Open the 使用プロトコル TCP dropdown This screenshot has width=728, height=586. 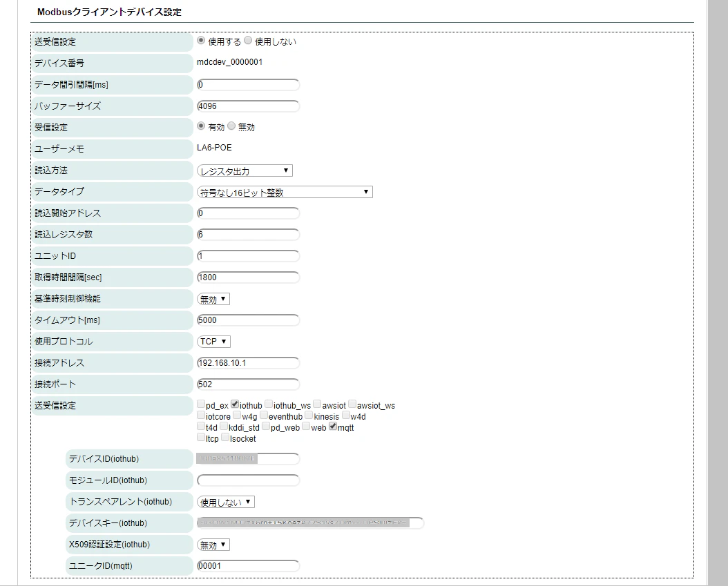coord(213,342)
